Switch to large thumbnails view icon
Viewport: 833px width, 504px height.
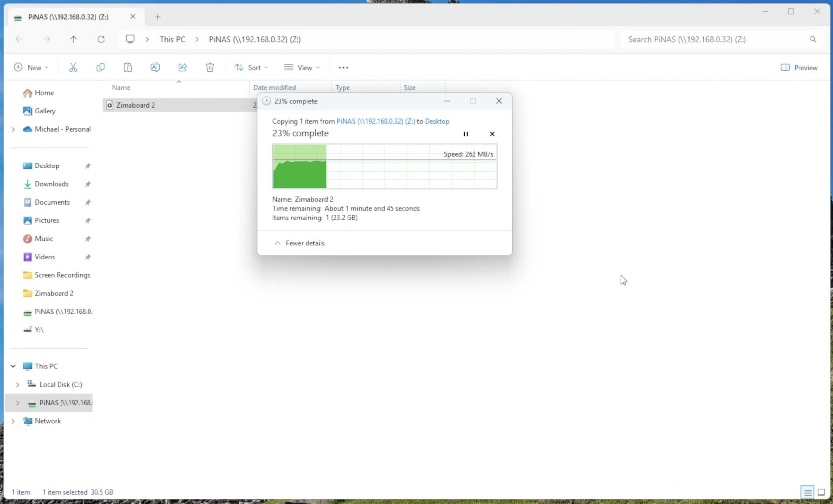[821, 492]
